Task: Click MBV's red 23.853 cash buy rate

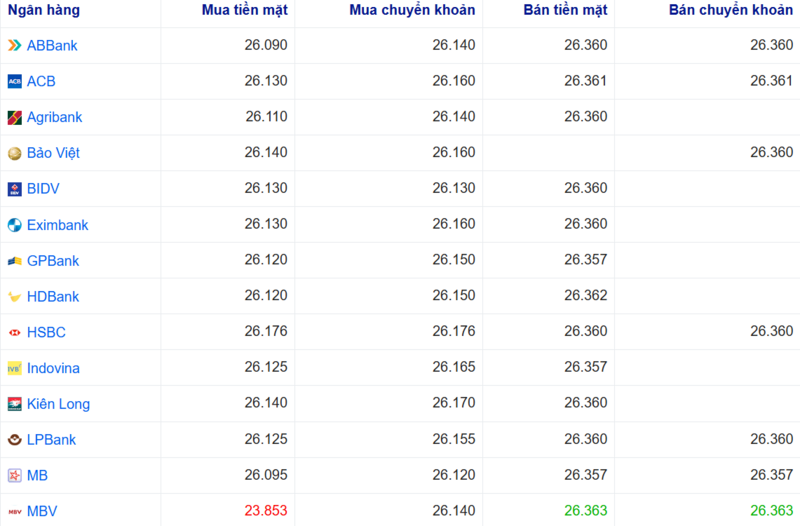Action: pyautogui.click(x=266, y=511)
